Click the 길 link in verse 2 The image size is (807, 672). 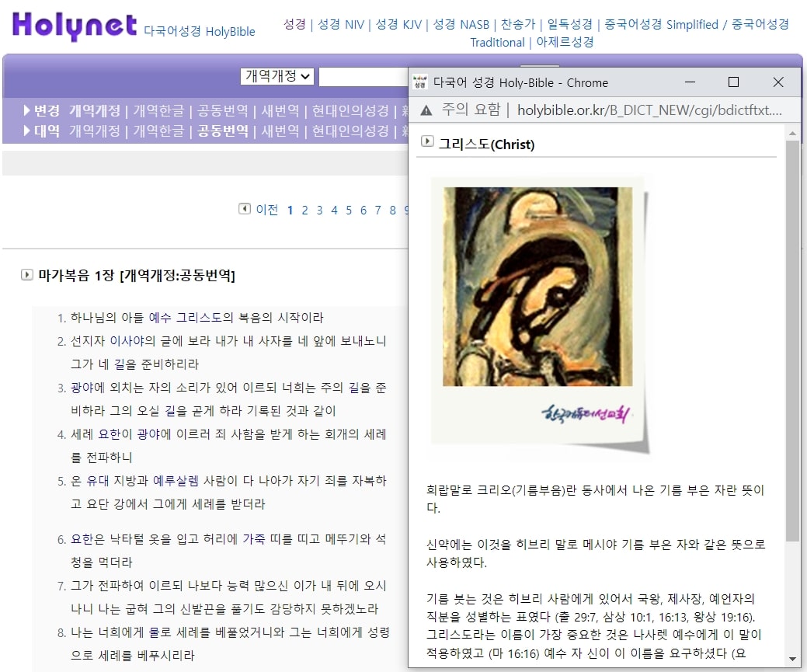click(120, 364)
